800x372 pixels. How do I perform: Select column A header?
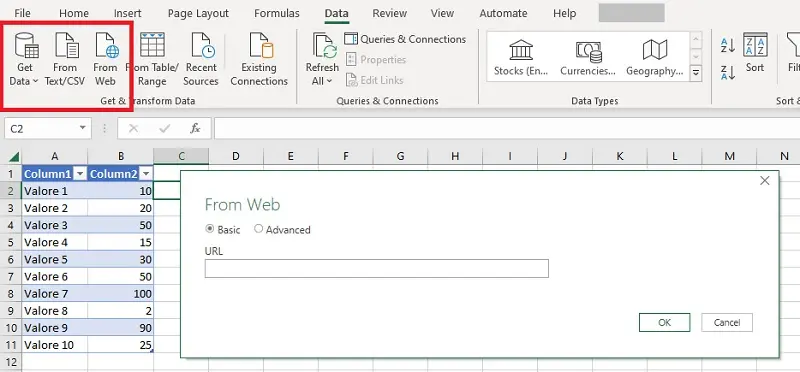[55, 156]
